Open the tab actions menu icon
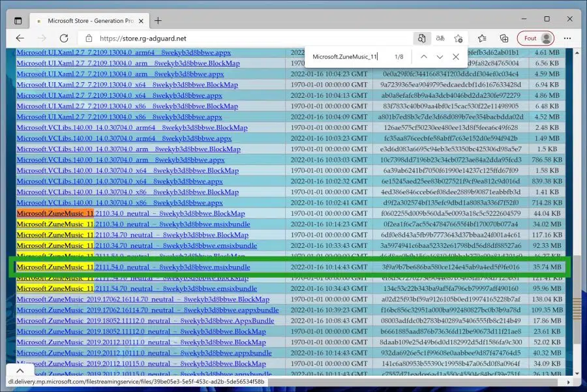 point(18,21)
